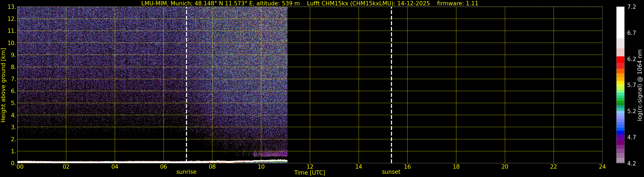Click the time tick label '16'

pyautogui.click(x=407, y=167)
